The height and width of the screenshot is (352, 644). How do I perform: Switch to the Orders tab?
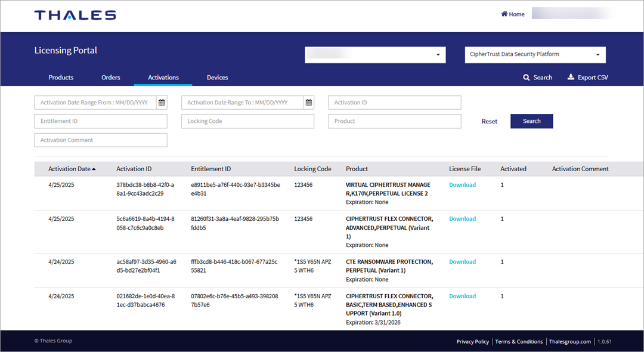point(110,77)
